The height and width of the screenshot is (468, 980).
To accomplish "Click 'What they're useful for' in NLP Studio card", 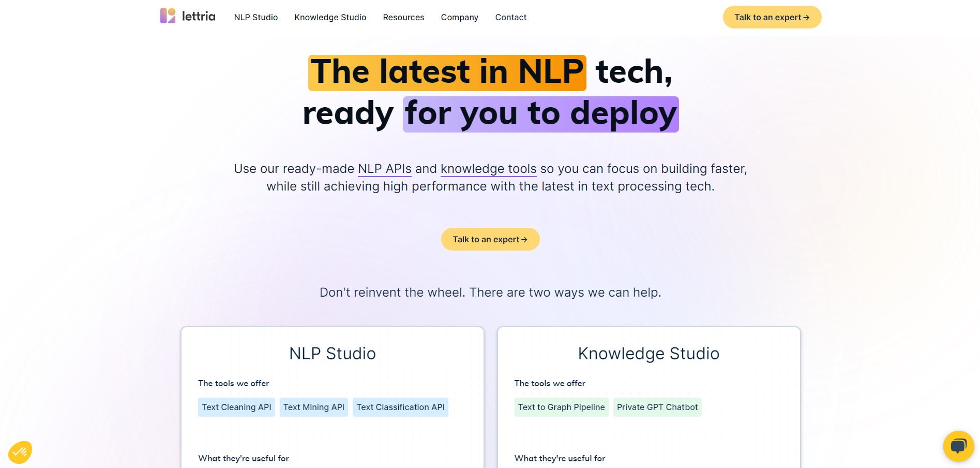I will [x=244, y=458].
